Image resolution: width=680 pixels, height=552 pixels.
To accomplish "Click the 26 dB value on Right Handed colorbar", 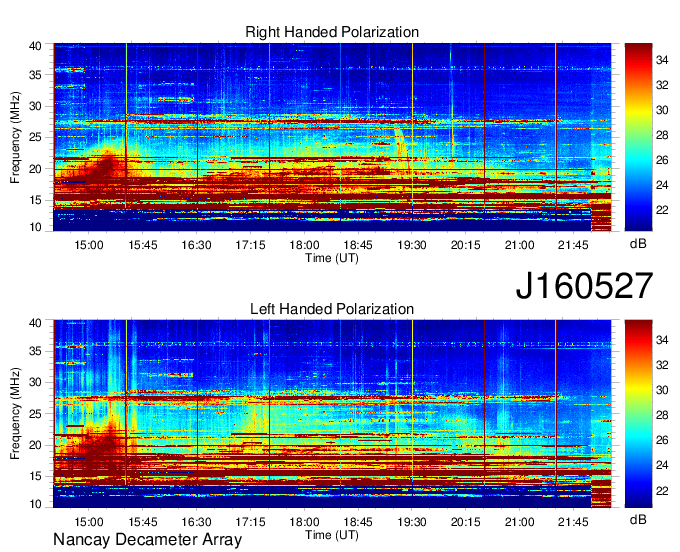I will click(662, 160).
